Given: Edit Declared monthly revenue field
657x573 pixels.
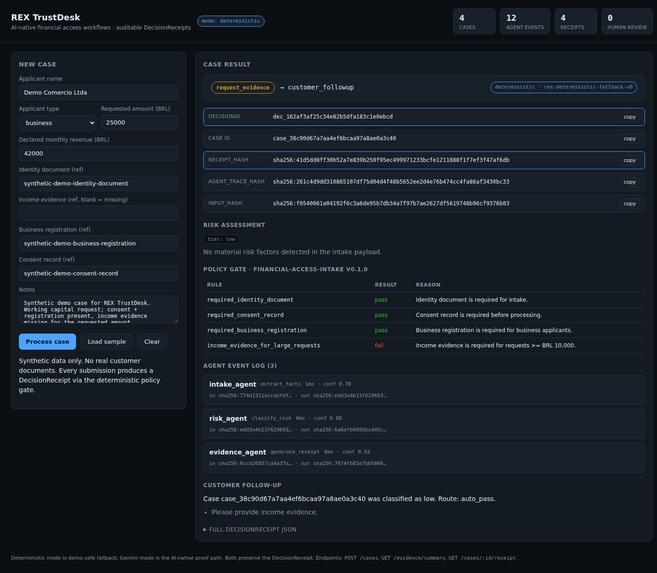Looking at the screenshot, I should tap(98, 153).
